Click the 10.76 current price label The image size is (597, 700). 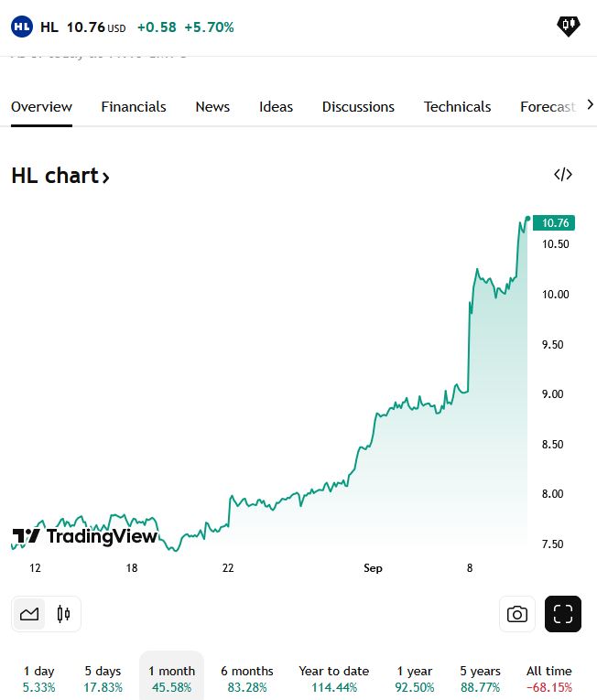pos(556,222)
